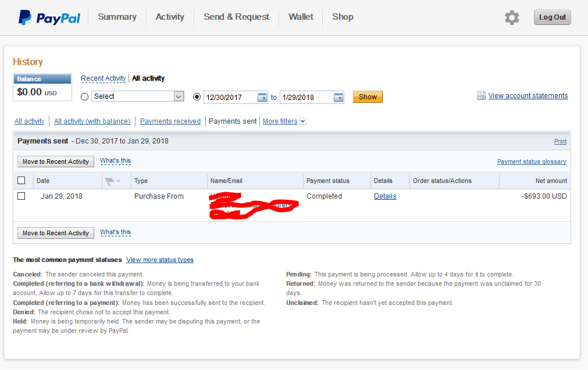Viewport: 588px width, 370px height.
Task: Select the All activity view label
Action: point(148,78)
